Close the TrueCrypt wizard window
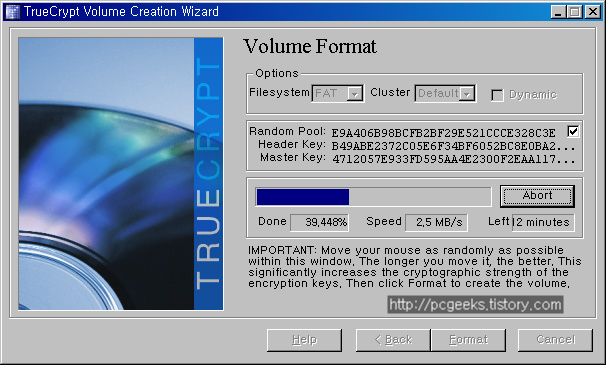Screen dimensions: 606x365 592,12
